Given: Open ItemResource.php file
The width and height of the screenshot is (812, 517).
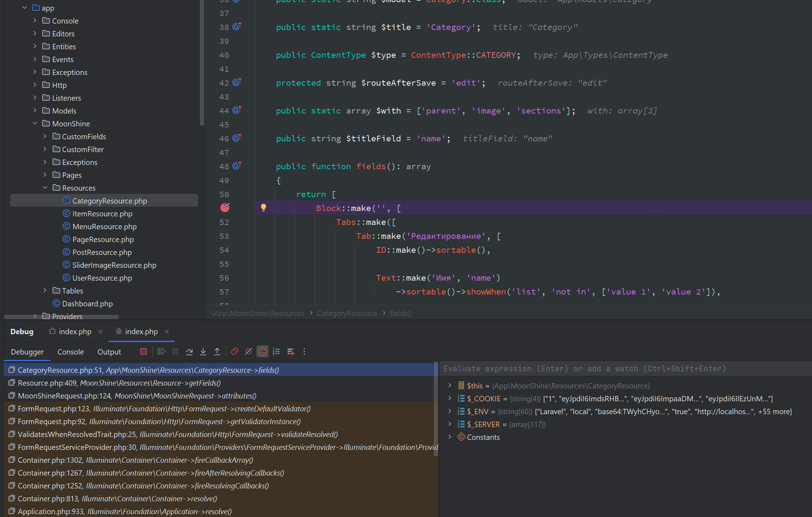Looking at the screenshot, I should click(x=102, y=214).
